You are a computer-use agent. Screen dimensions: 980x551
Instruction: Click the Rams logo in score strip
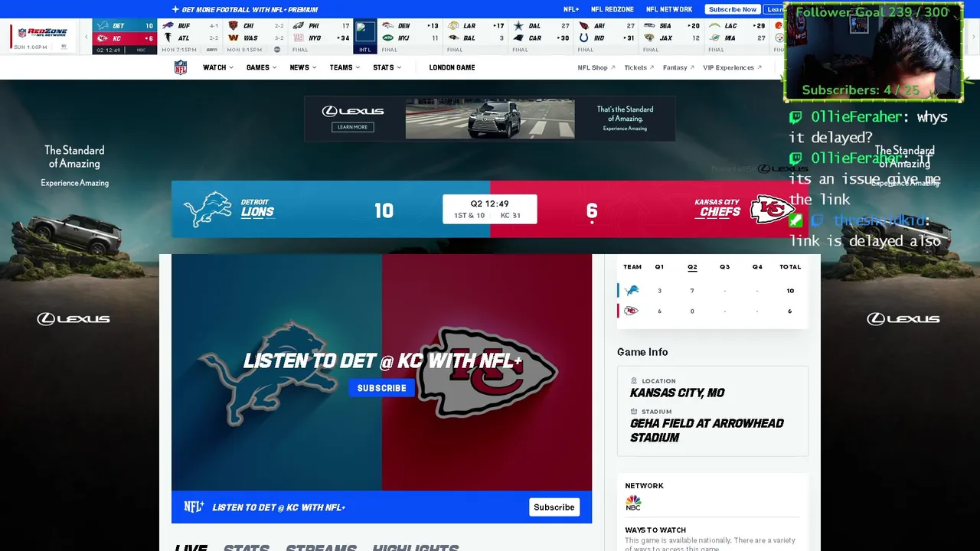[x=453, y=26]
